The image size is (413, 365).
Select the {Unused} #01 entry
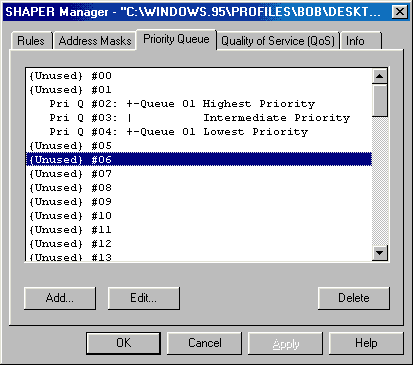click(x=199, y=90)
